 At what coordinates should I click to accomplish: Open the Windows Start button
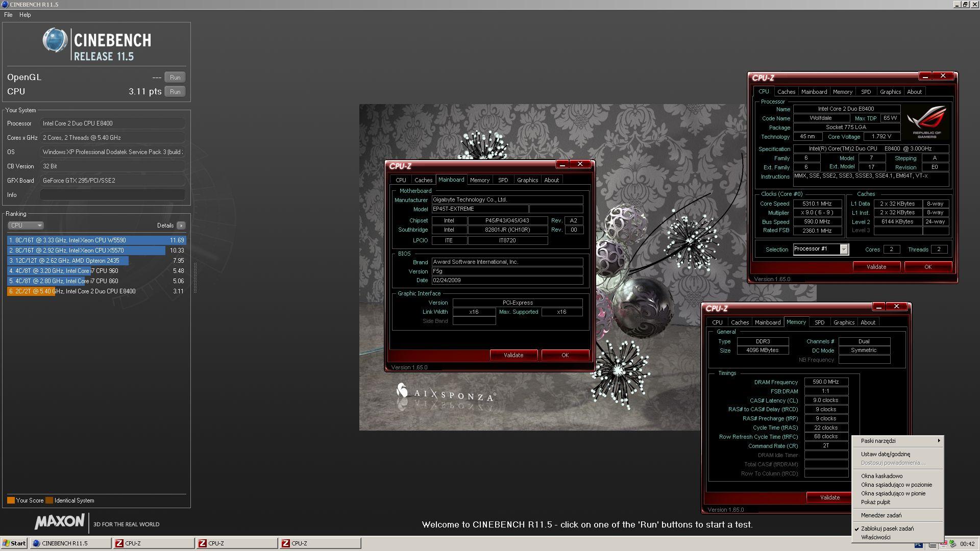[14, 543]
